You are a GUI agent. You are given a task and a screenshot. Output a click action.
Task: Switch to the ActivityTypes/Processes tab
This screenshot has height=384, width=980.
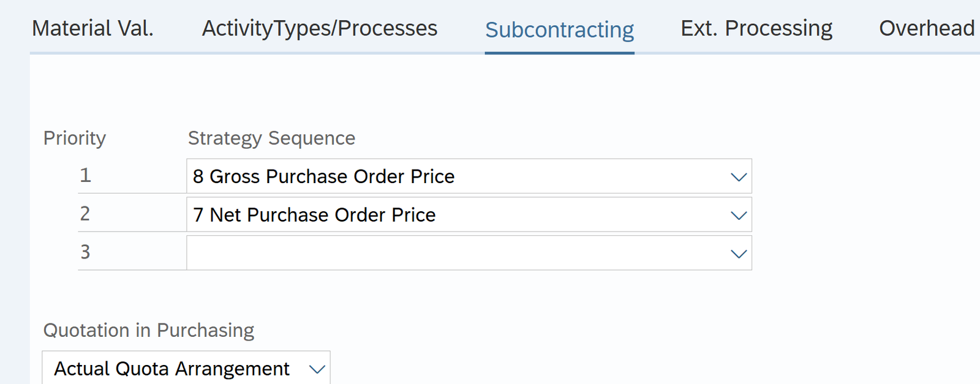click(320, 28)
